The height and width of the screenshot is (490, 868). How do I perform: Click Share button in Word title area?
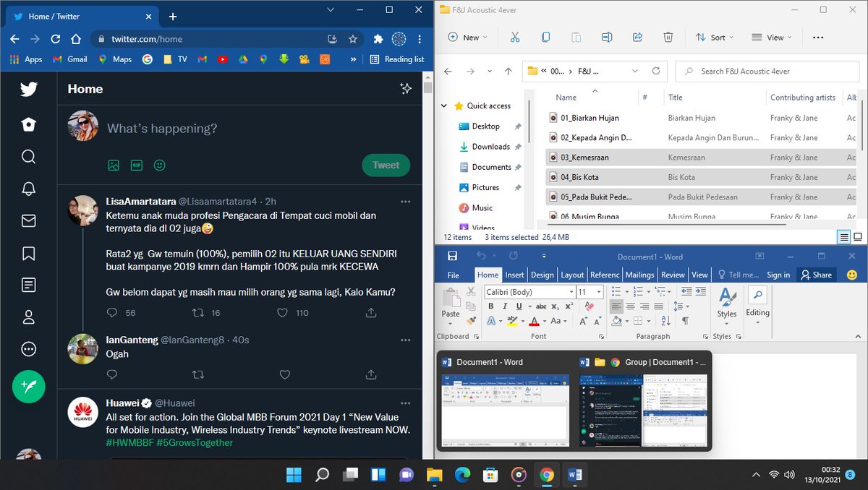[x=815, y=275]
